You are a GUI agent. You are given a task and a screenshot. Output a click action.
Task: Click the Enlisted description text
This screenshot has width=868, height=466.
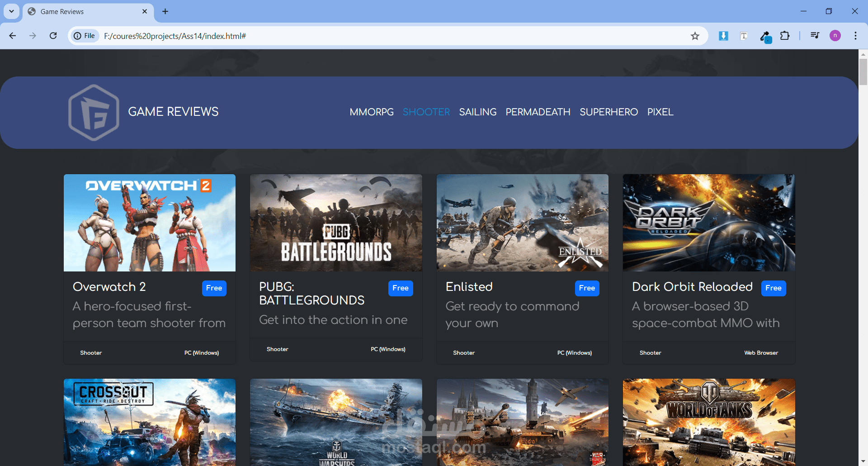tap(512, 315)
